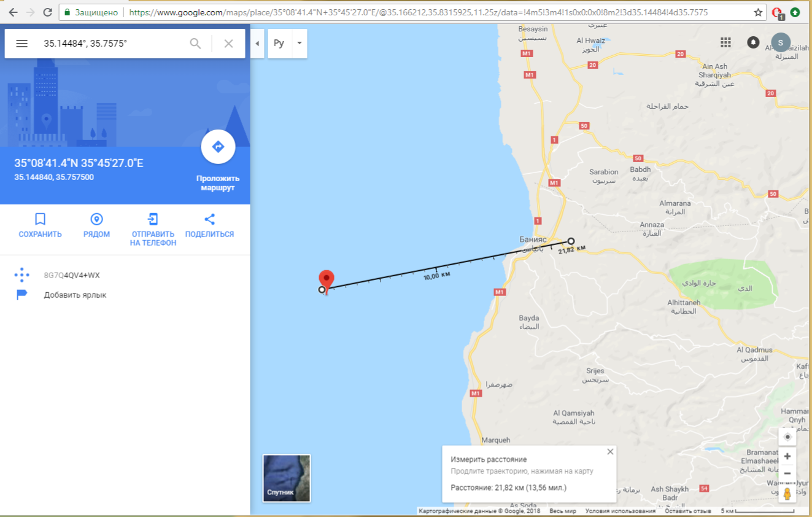Image resolution: width=812 pixels, height=517 pixels.
Task: Click the blue directions arrow button
Action: pos(218,147)
